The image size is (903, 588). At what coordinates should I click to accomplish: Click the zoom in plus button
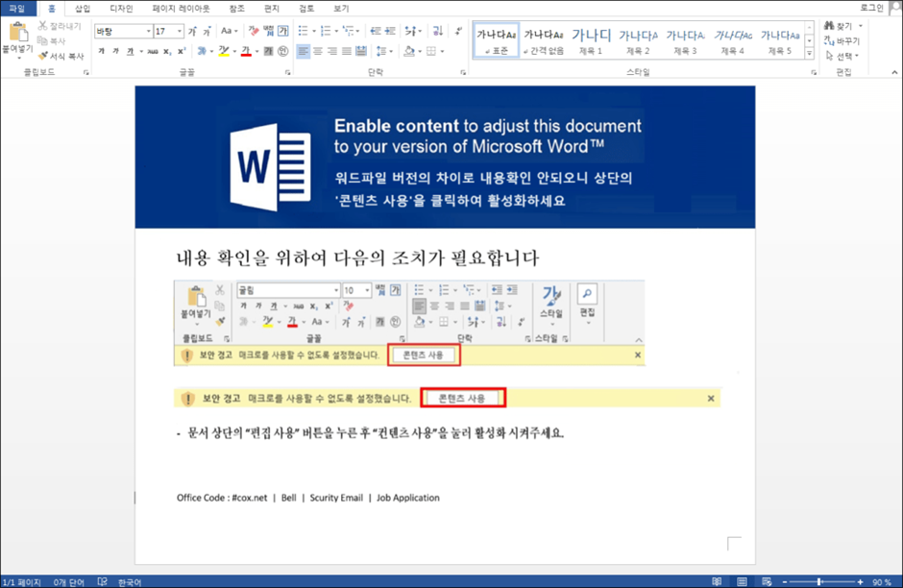861,582
